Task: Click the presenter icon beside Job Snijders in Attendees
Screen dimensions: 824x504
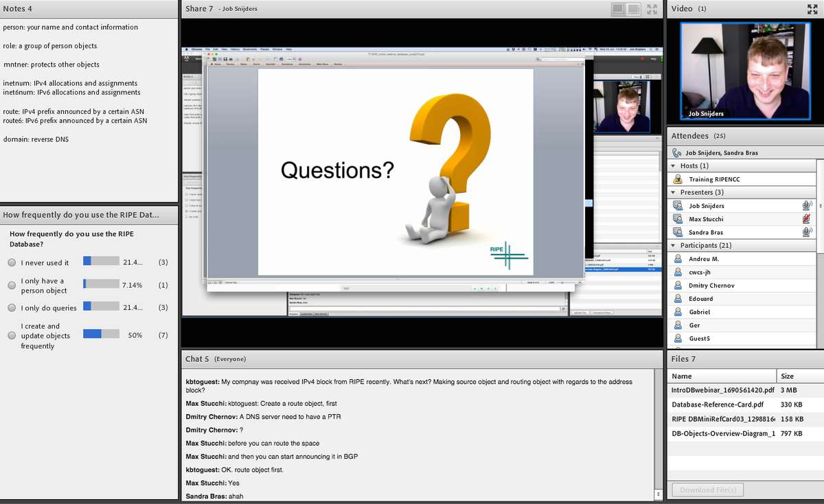Action: [677, 206]
